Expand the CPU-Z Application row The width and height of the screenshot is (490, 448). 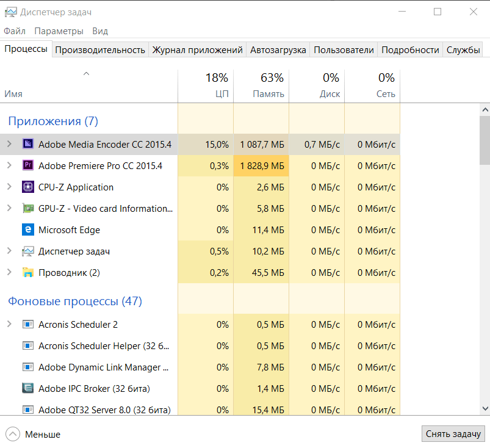9,187
